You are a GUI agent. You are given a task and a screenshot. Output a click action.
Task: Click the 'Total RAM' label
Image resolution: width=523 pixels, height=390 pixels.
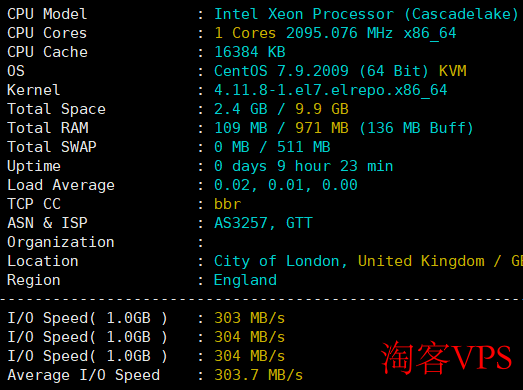[x=48, y=128]
